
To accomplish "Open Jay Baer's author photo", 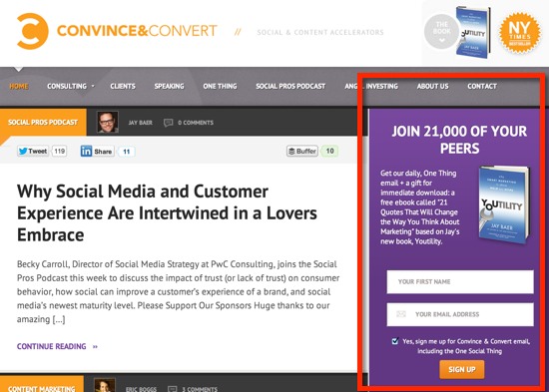I will [x=107, y=122].
